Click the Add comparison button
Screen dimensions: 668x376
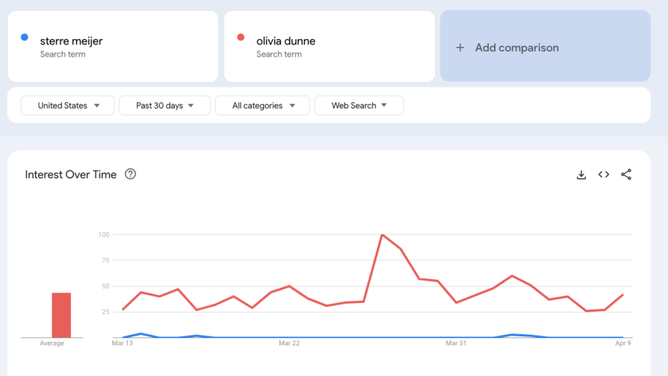click(545, 46)
